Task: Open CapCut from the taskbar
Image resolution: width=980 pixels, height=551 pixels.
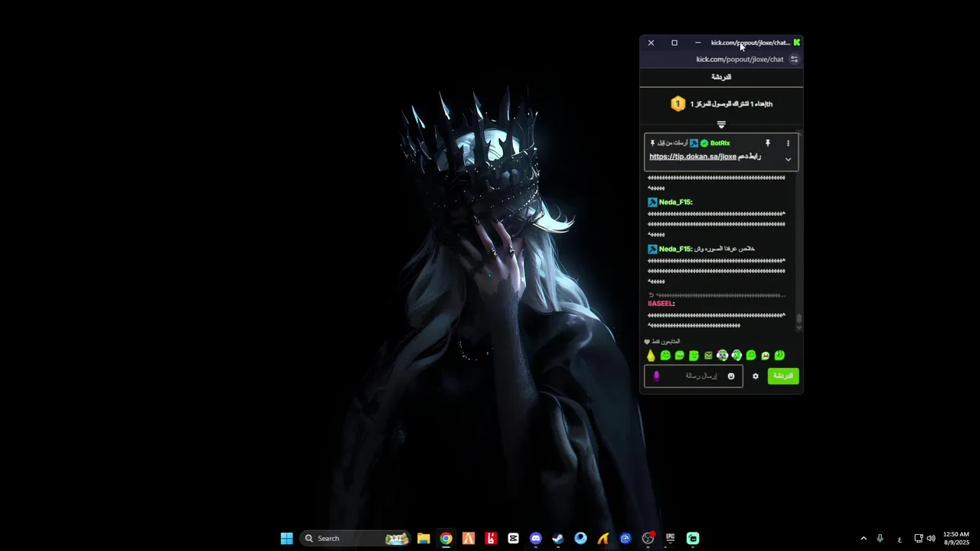Action: [x=513, y=539]
